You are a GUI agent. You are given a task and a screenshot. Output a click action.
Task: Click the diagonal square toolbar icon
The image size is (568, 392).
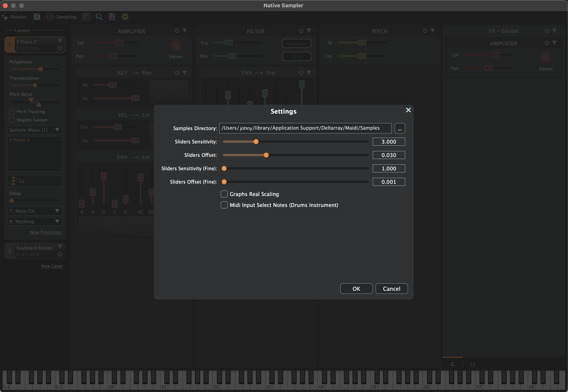coord(86,17)
